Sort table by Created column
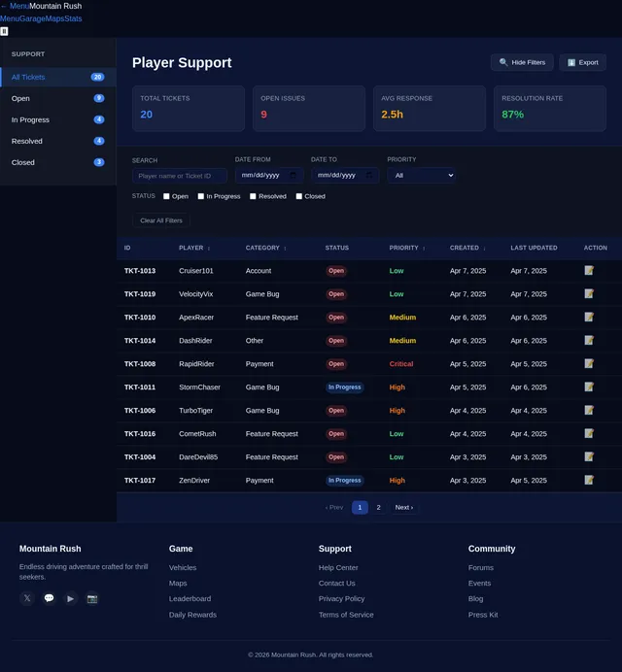Image resolution: width=622 pixels, height=672 pixels. tap(467, 248)
